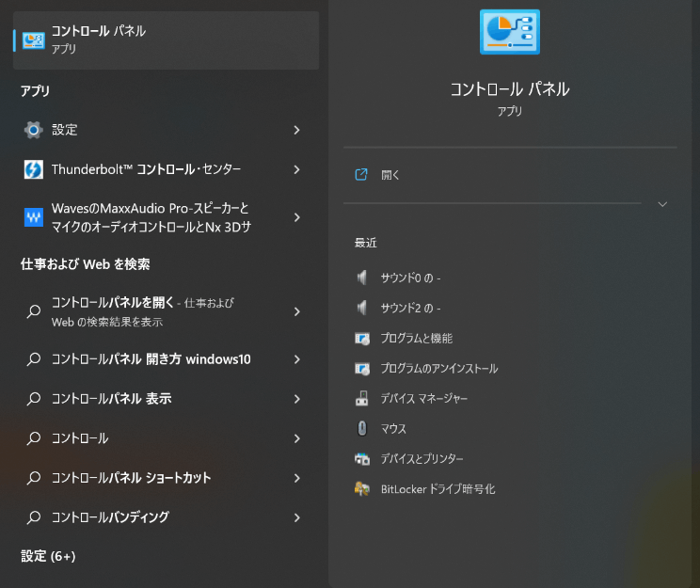Click speaker icon beside サウンド2 の -
The height and width of the screenshot is (588, 700).
tap(362, 308)
